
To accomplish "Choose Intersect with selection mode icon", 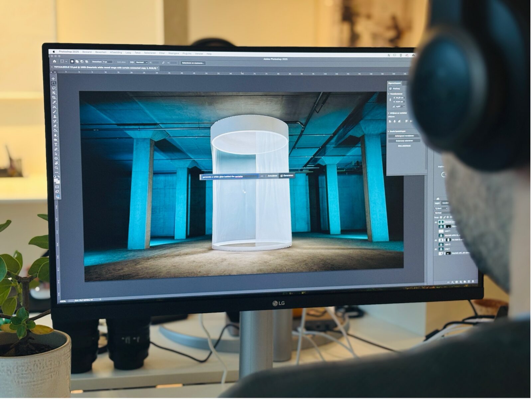I will point(86,62).
